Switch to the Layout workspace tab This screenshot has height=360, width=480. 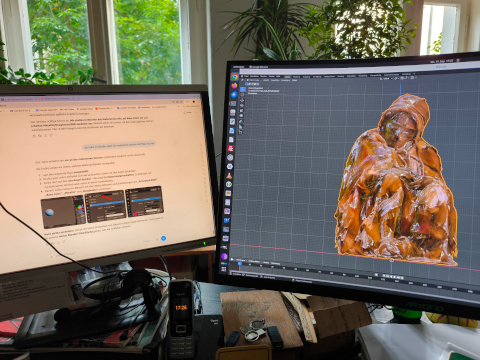tap(287, 77)
